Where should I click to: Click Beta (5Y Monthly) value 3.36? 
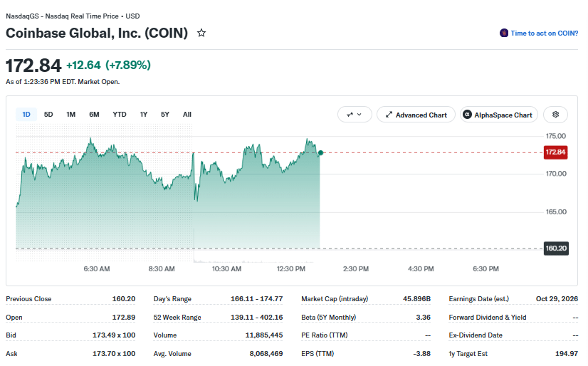click(423, 318)
